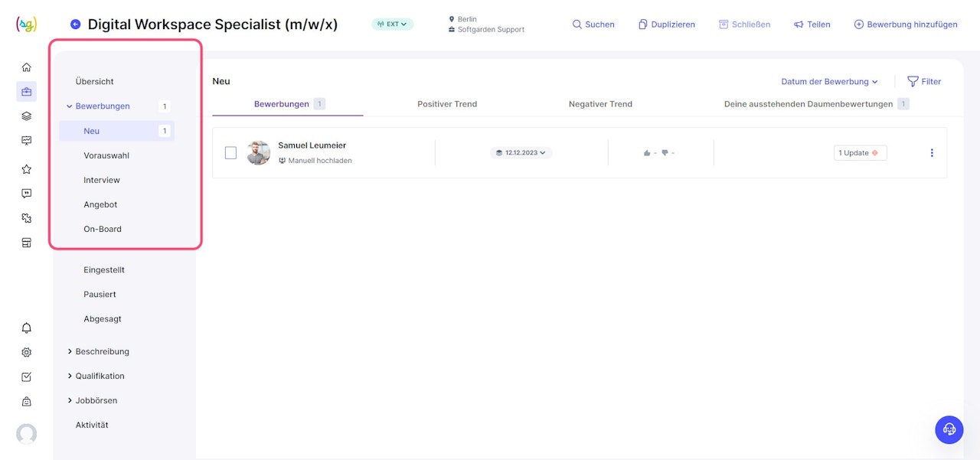
Task: Click the star favorites icon in sidebar
Action: [27, 169]
